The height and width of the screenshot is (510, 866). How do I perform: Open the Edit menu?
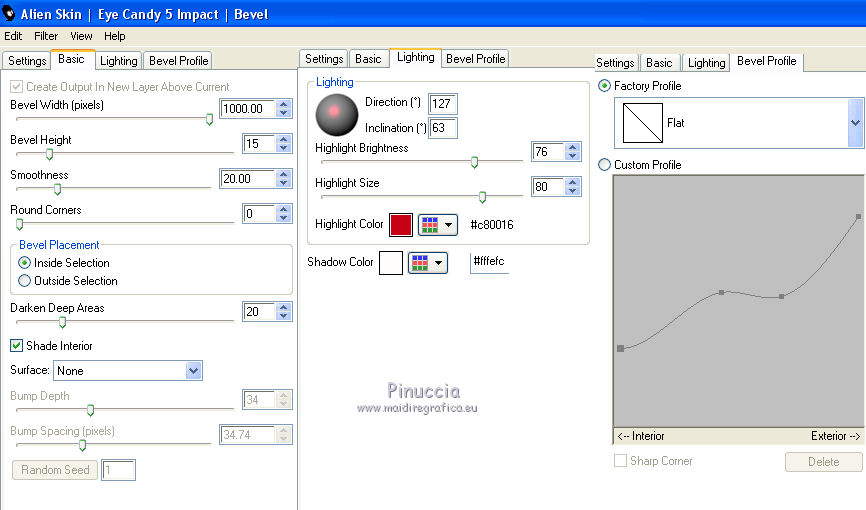tap(13, 36)
